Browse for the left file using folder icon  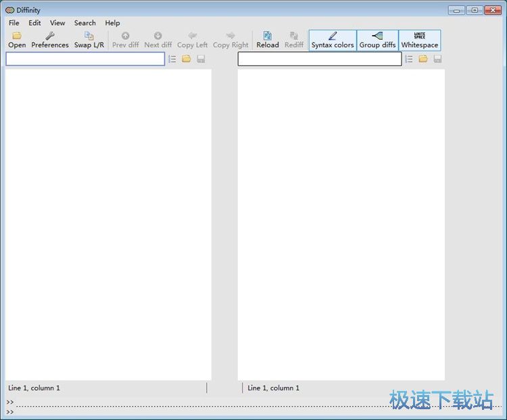(186, 59)
